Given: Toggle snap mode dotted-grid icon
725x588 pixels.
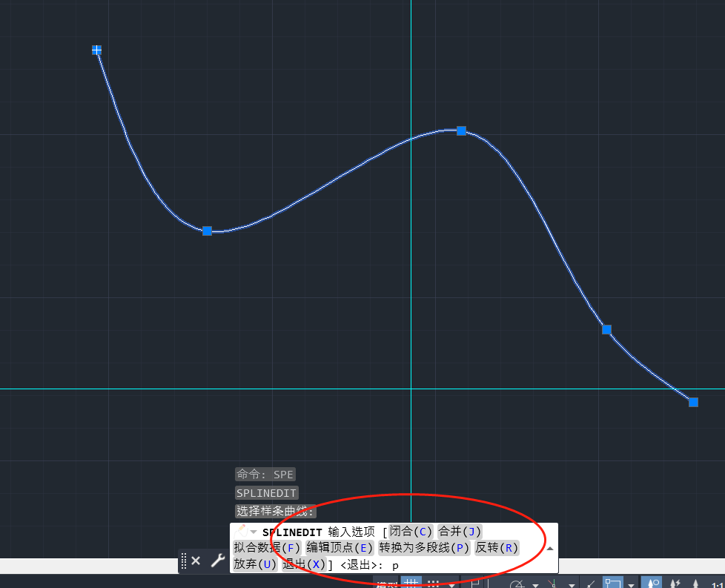Looking at the screenshot, I should 434,584.
